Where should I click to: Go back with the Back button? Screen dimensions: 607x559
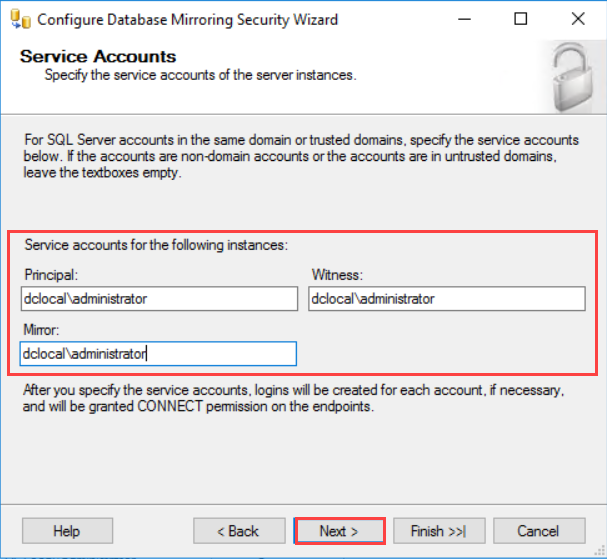coord(239,531)
